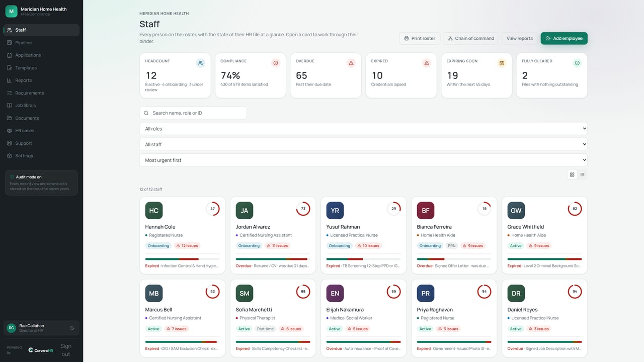Click the Fully Cleared checkmark icon
The height and width of the screenshot is (362, 644).
pyautogui.click(x=577, y=63)
